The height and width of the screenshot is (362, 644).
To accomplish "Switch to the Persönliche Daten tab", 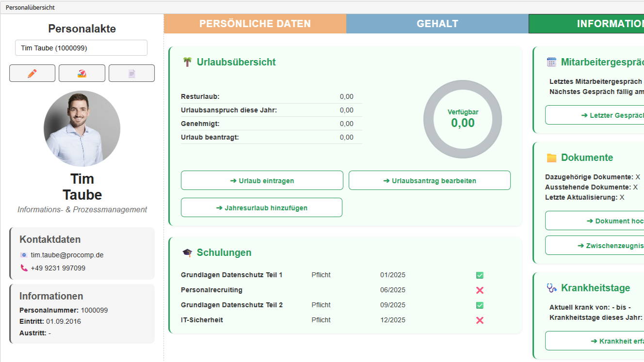I will coord(255,24).
